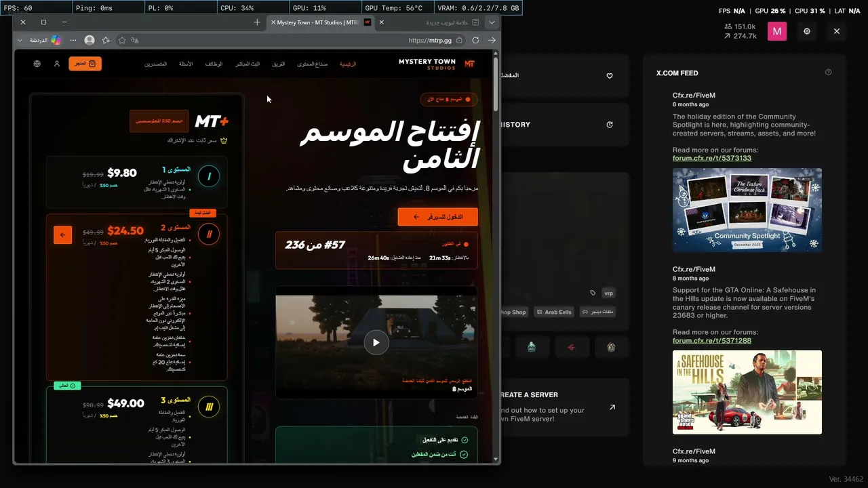Click the browser navigation arrow icon
Screen dimensions: 868x488
pyautogui.click(x=492, y=40)
